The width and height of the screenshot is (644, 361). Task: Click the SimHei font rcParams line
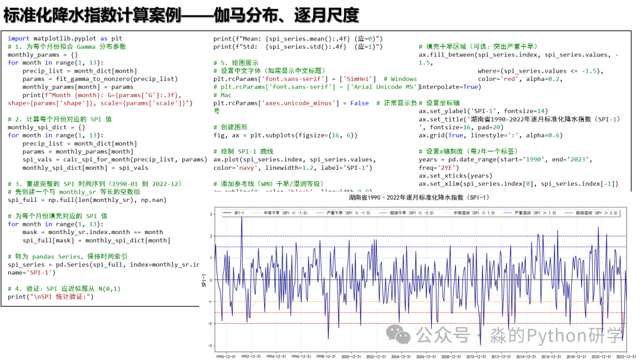(315, 79)
